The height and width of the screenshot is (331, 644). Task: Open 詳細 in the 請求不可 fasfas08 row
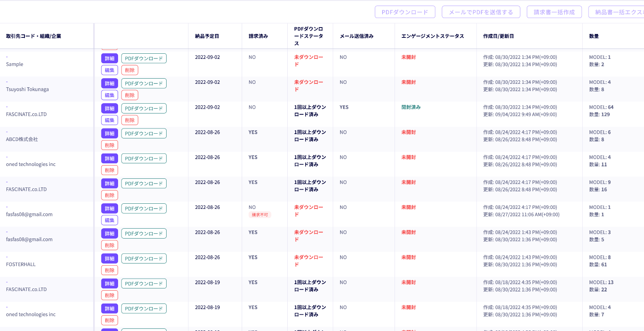[109, 208]
